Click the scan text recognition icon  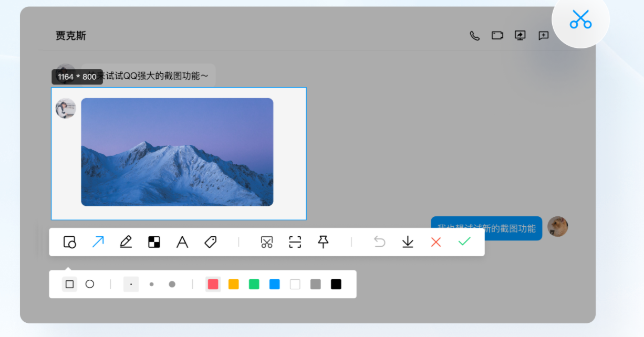tap(295, 242)
